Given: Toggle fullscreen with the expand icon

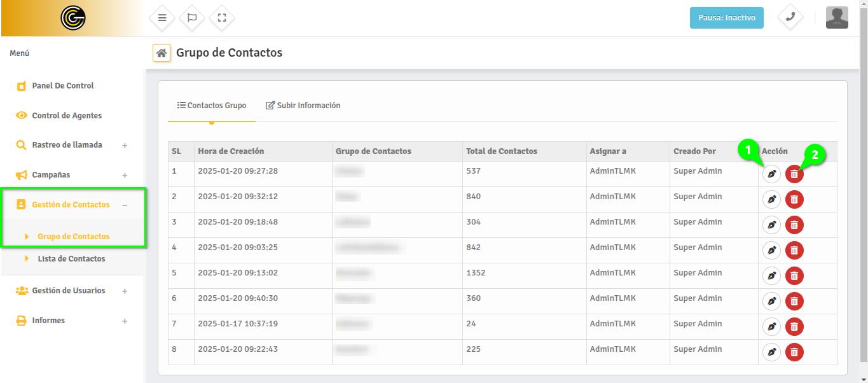Looking at the screenshot, I should (222, 18).
